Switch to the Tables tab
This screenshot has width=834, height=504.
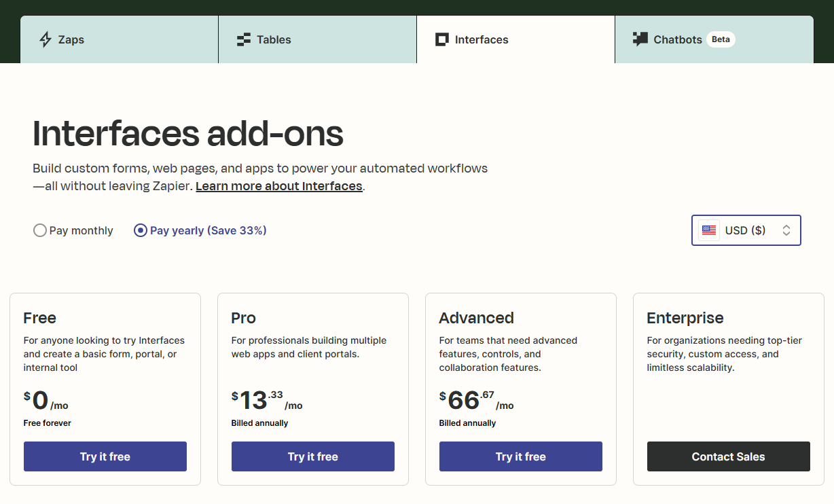317,39
